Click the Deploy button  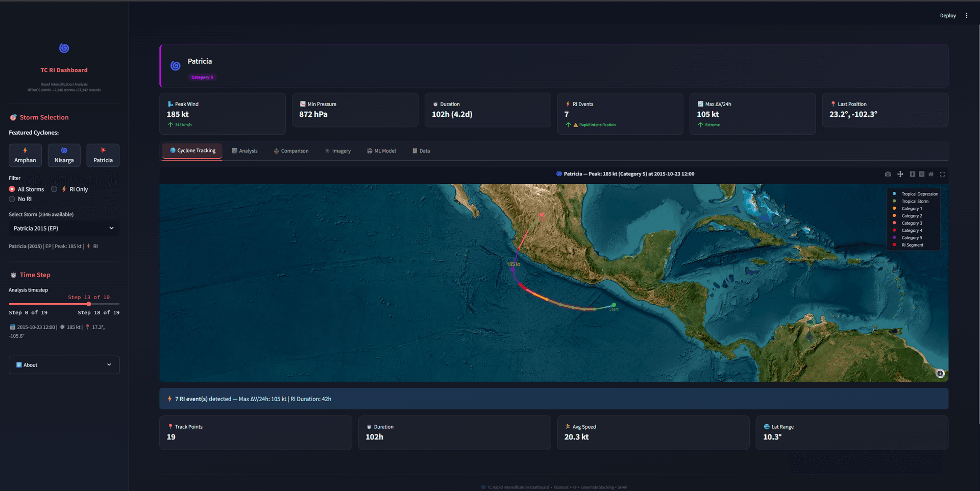pyautogui.click(x=947, y=15)
